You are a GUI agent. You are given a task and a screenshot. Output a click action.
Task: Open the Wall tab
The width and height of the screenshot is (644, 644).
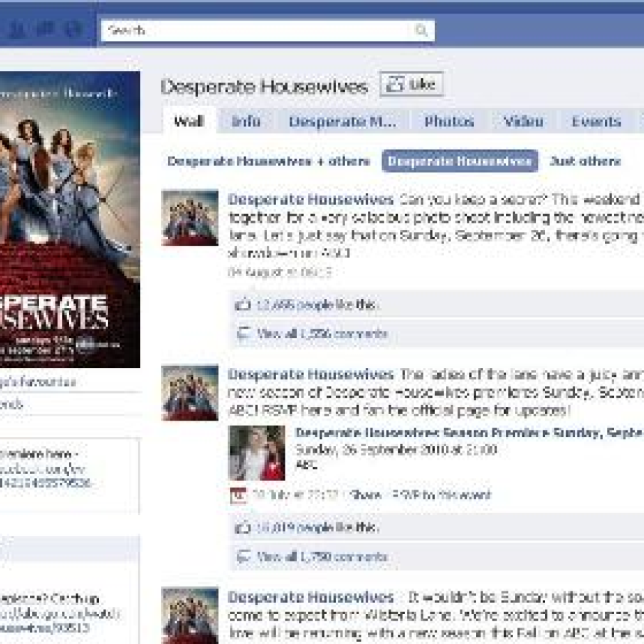click(189, 121)
